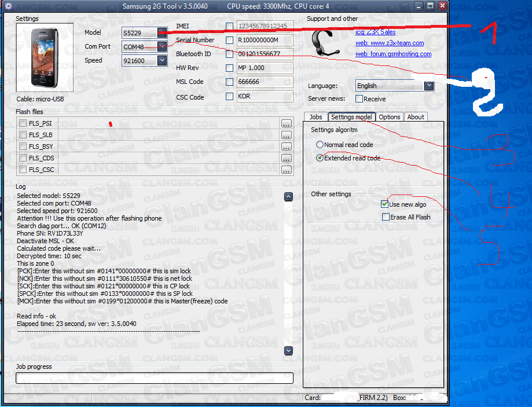
Task: Enable the MSL Code checkbox
Action: tap(230, 82)
